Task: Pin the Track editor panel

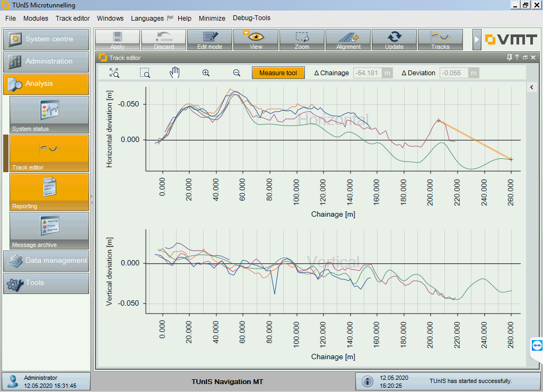Action: pyautogui.click(x=509, y=57)
